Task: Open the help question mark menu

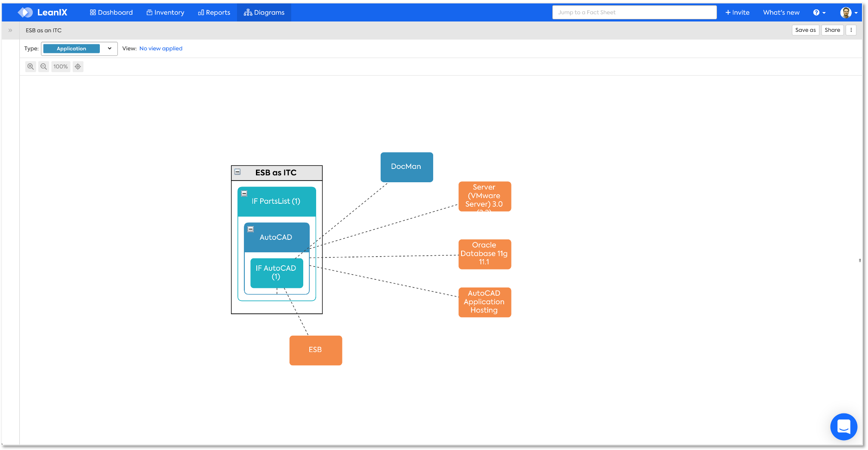Action: [819, 12]
